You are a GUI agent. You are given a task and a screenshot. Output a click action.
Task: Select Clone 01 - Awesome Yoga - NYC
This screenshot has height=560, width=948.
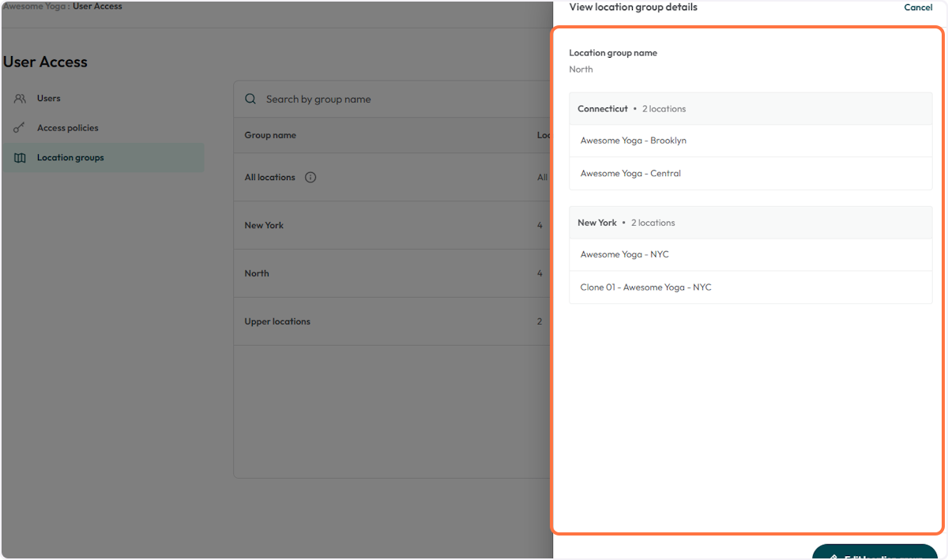pyautogui.click(x=644, y=287)
